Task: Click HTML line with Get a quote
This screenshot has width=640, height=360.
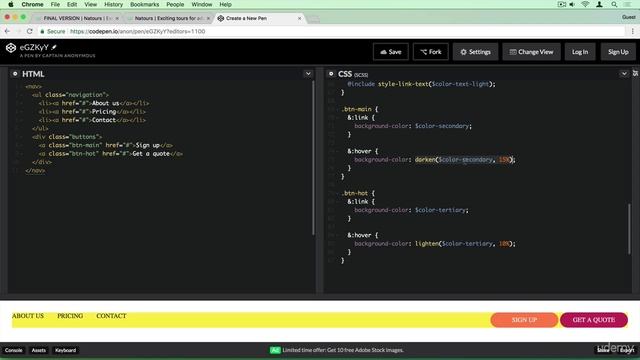Action: (x=111, y=154)
